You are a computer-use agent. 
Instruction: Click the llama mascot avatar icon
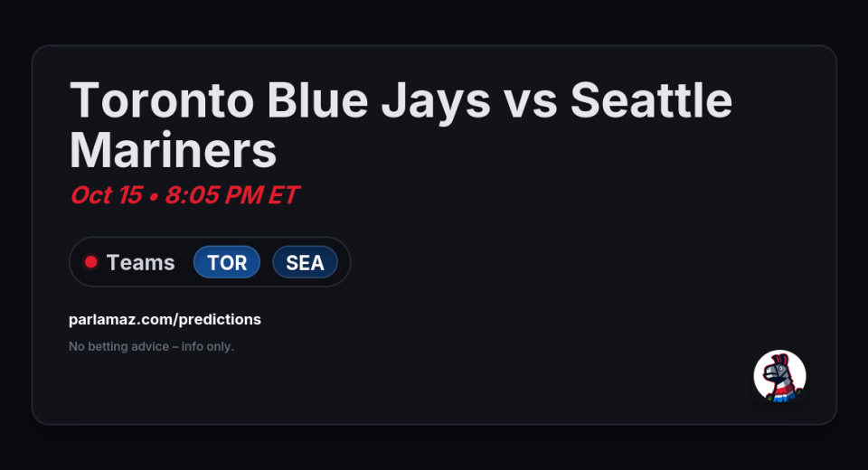click(x=779, y=376)
